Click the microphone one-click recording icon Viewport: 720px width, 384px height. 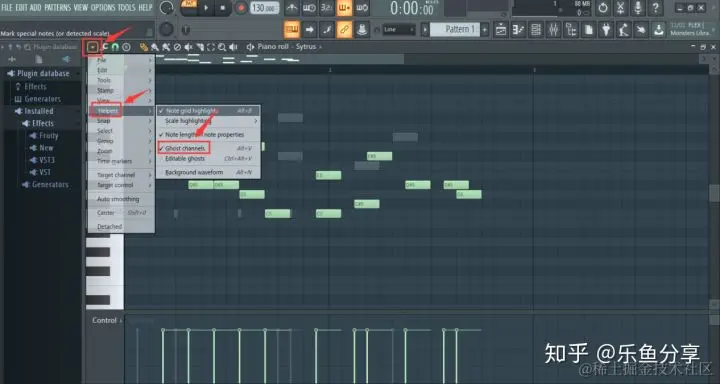coord(638,8)
